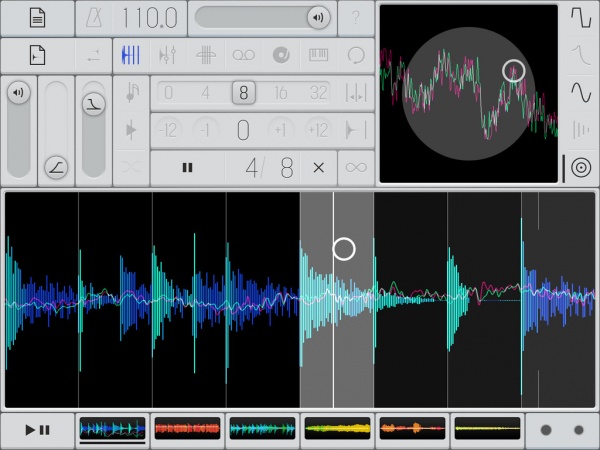Select the blue waveform sample thumbnail
This screenshot has height=450, width=600.
click(x=112, y=429)
